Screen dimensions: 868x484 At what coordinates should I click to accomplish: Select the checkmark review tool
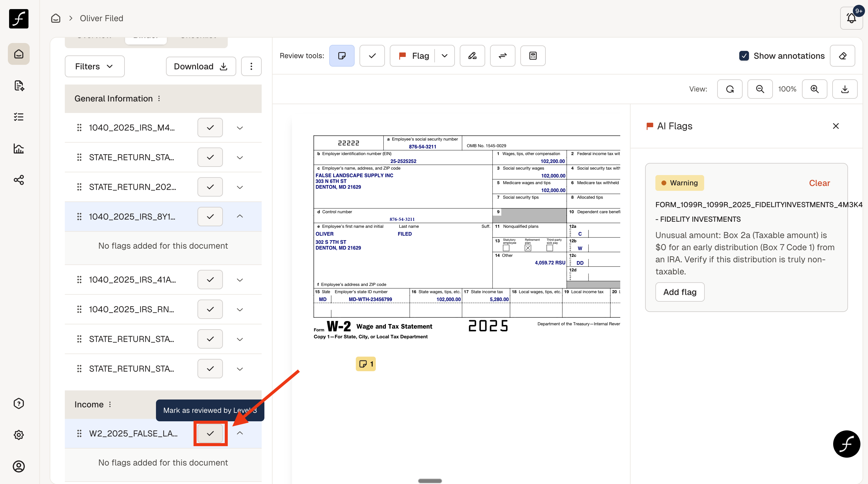click(x=372, y=56)
